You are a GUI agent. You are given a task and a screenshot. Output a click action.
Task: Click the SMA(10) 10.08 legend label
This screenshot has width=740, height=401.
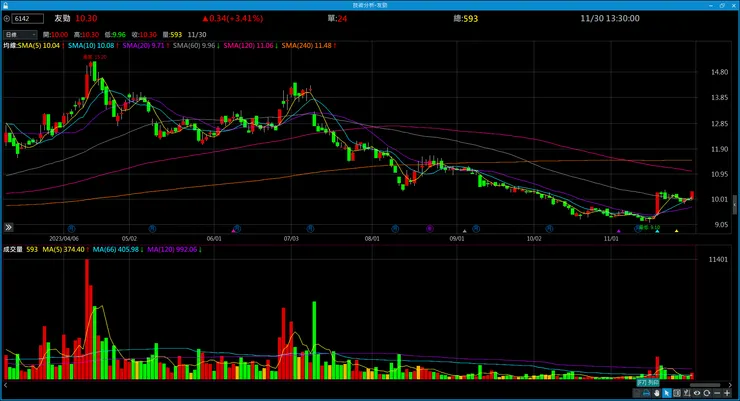tap(91, 46)
